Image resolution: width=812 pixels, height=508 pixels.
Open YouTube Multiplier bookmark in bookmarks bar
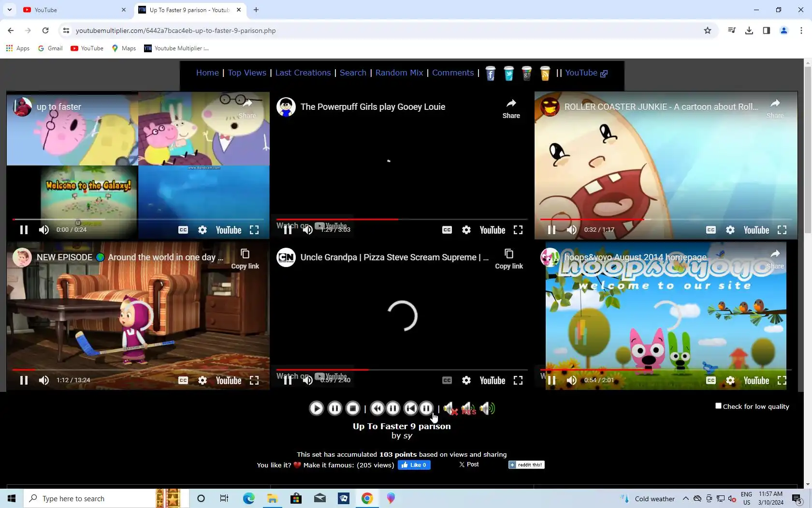coord(176,48)
